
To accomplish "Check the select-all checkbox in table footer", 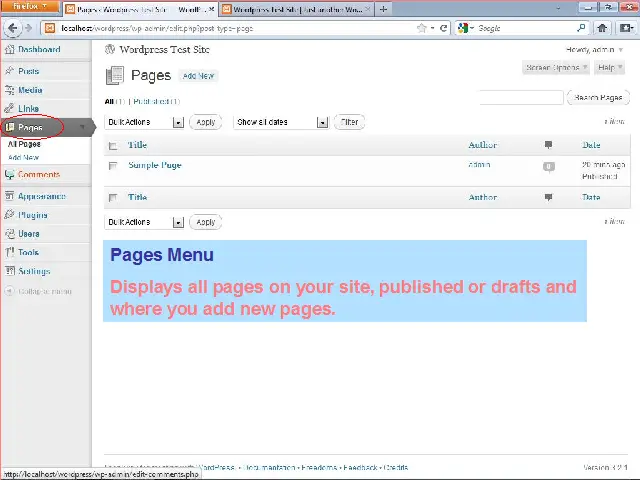I will tap(113, 198).
